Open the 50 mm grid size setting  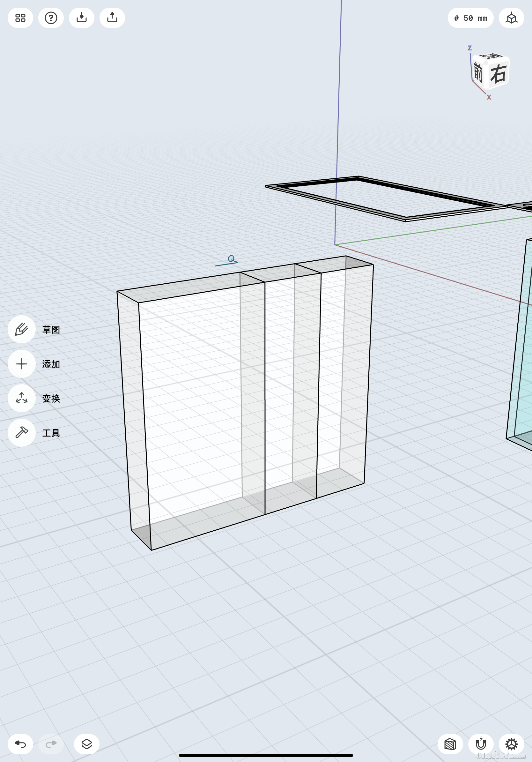click(x=470, y=18)
